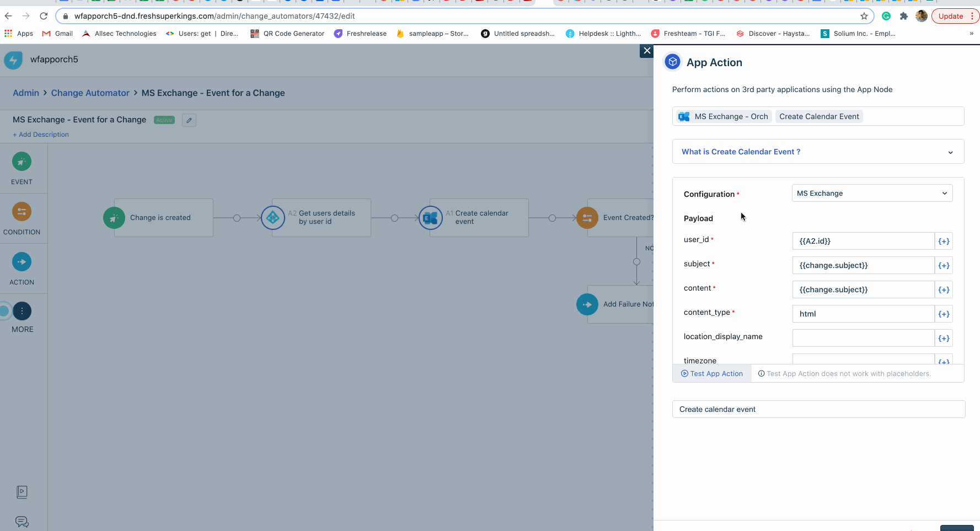Expand What is Create Calendar Event section
Screen dimensions: 980x531
pyautogui.click(x=818, y=152)
